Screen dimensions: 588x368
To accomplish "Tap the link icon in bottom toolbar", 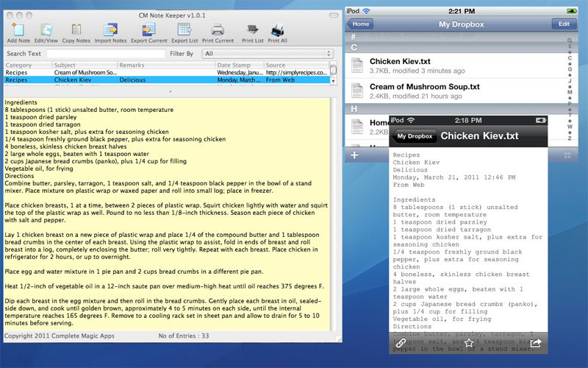I will 401,343.
